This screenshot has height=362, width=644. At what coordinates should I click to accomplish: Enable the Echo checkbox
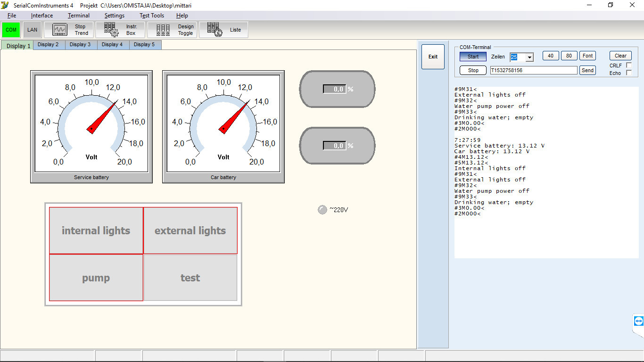628,73
